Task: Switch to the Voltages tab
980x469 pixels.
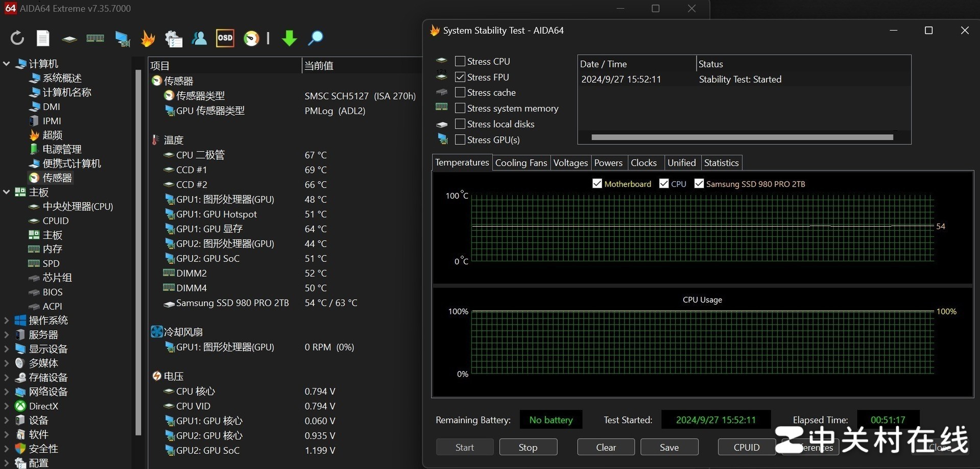Action: (x=570, y=163)
